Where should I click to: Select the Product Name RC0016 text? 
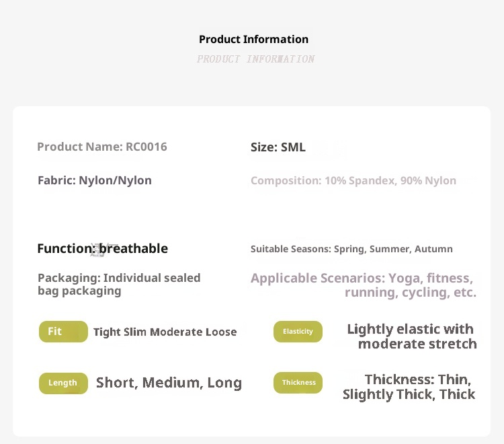tap(102, 147)
